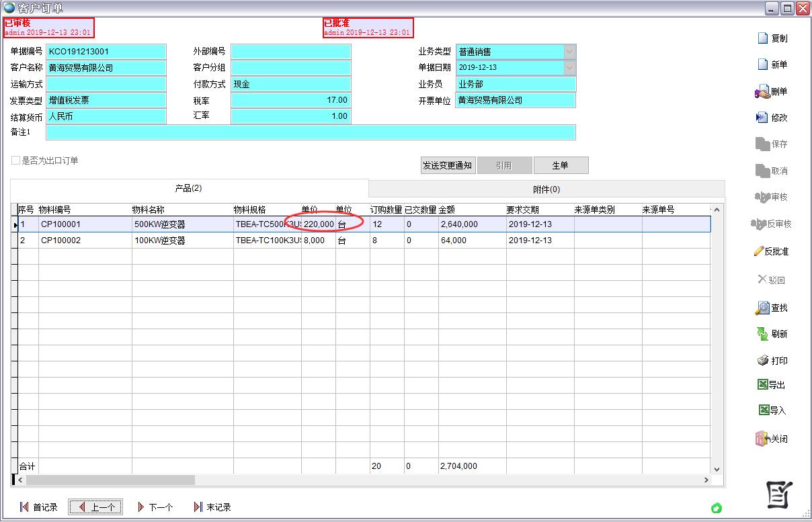This screenshot has width=812, height=522.
Task: Click the 复制 (copy) document icon
Action: click(x=763, y=38)
